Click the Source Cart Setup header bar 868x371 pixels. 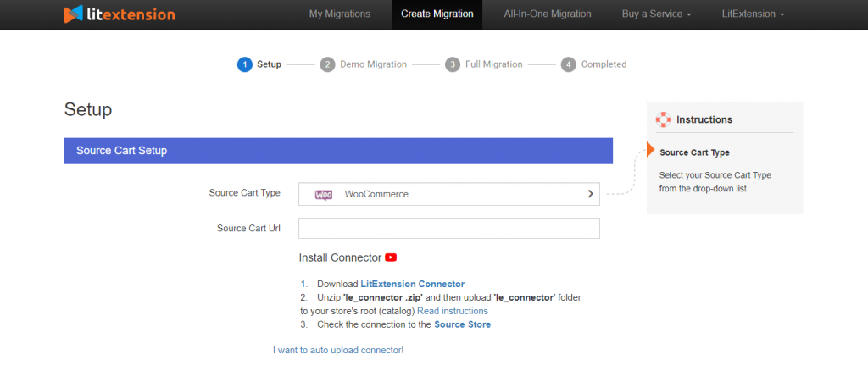pyautogui.click(x=338, y=151)
